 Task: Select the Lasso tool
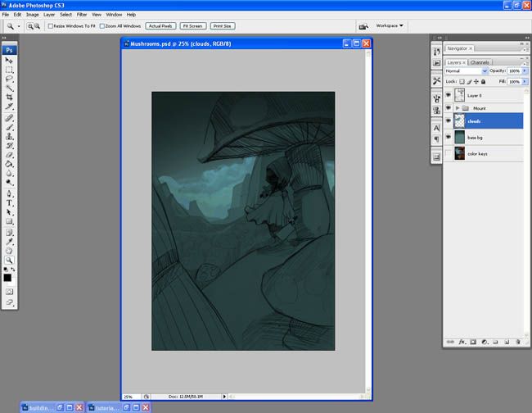click(x=9, y=79)
